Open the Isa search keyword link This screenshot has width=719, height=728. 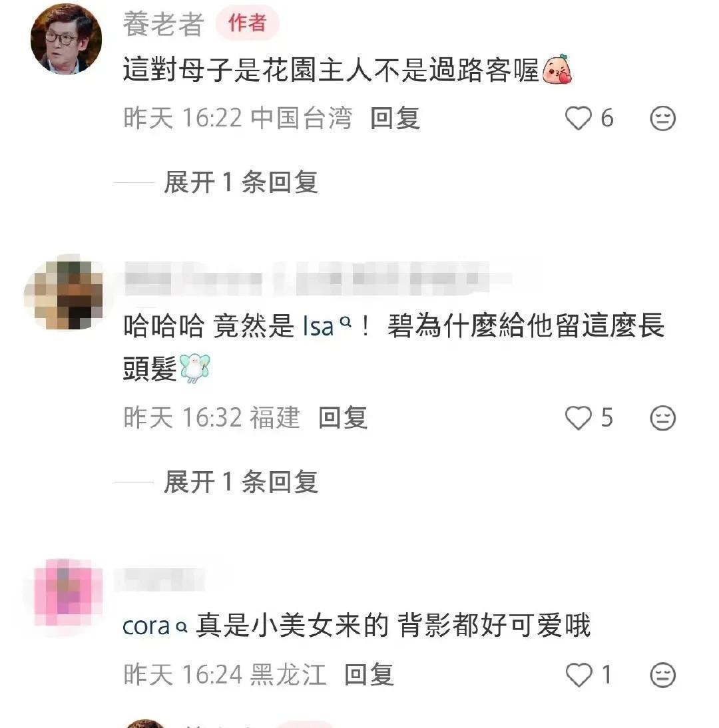point(318,325)
